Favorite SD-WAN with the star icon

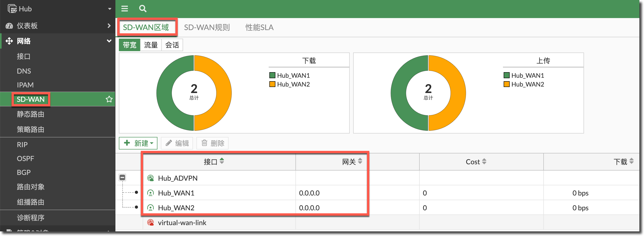[x=109, y=99]
